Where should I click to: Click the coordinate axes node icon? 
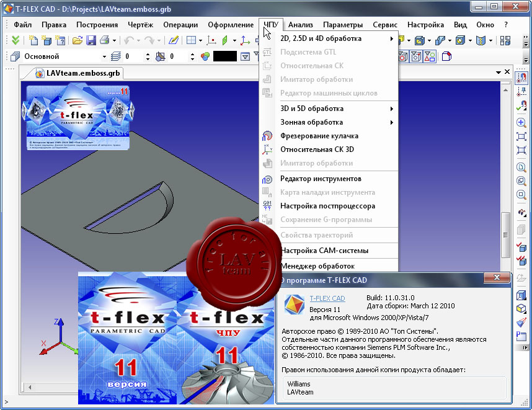(211, 40)
